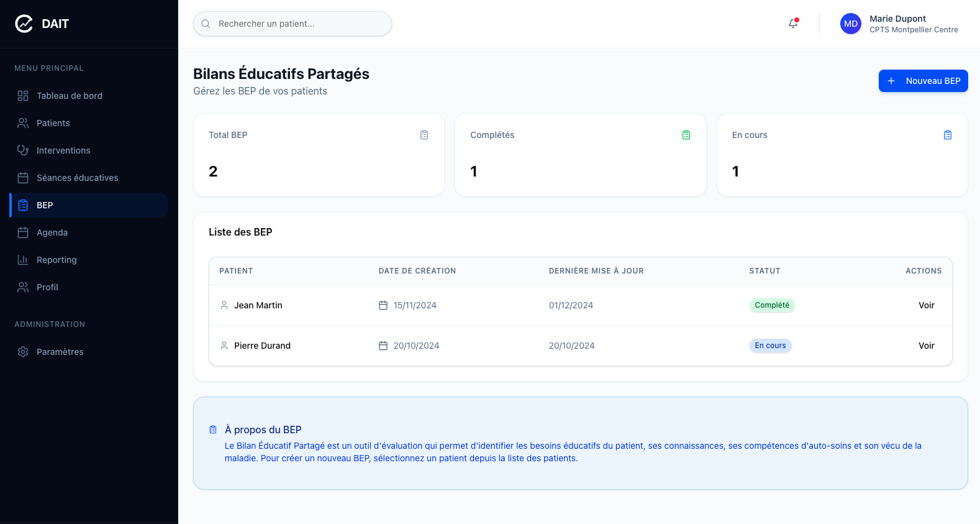
Task: Click the Complété status badge
Action: (x=772, y=305)
